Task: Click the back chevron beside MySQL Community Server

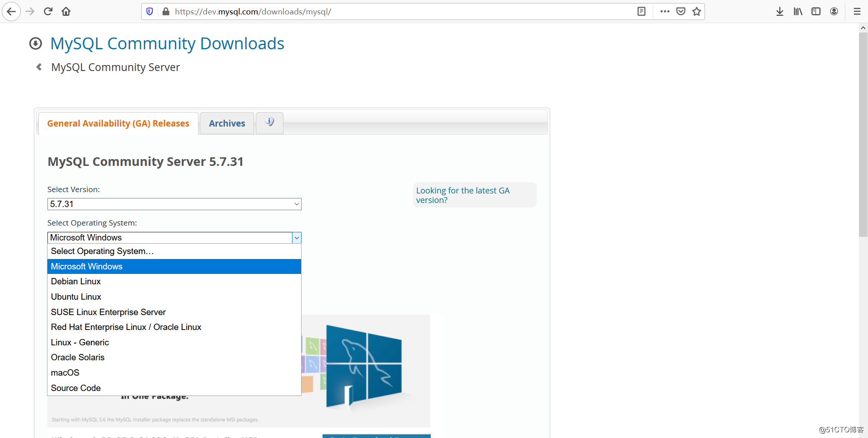Action: pyautogui.click(x=39, y=67)
